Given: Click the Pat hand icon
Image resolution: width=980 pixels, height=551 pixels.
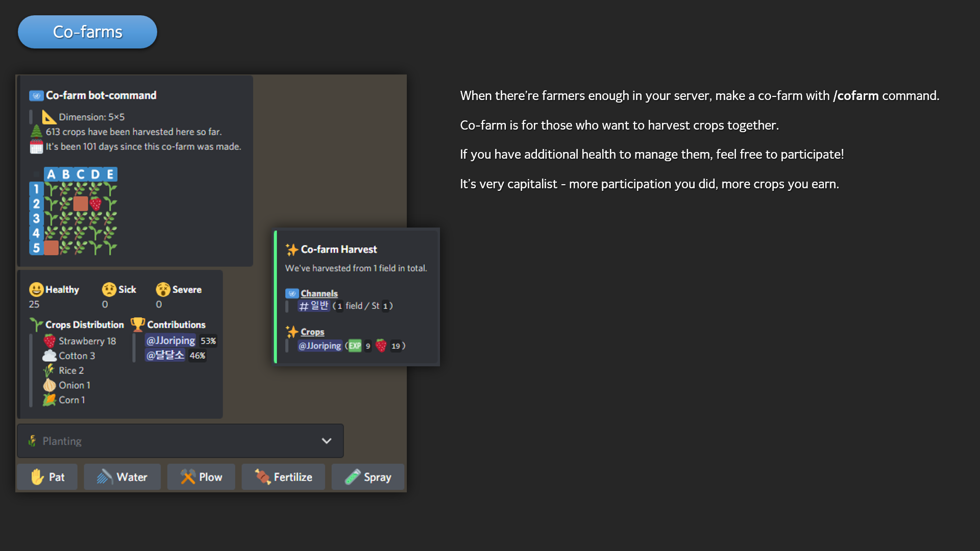Looking at the screenshot, I should click(37, 477).
